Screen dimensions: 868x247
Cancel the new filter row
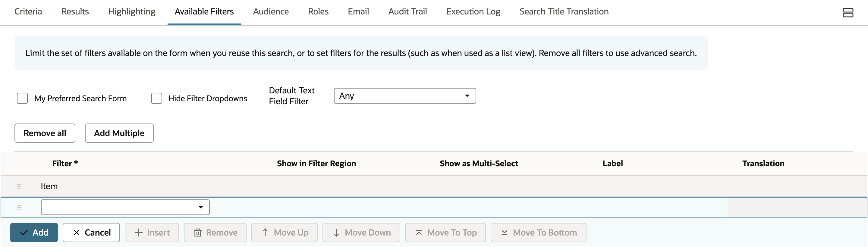[91, 233]
